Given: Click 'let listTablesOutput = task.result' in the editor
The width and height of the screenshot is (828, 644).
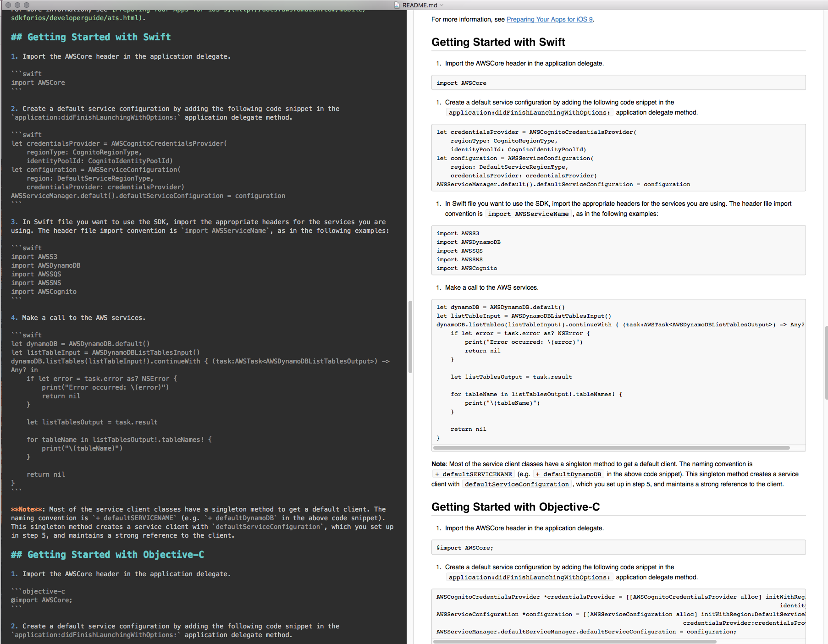Looking at the screenshot, I should (92, 422).
